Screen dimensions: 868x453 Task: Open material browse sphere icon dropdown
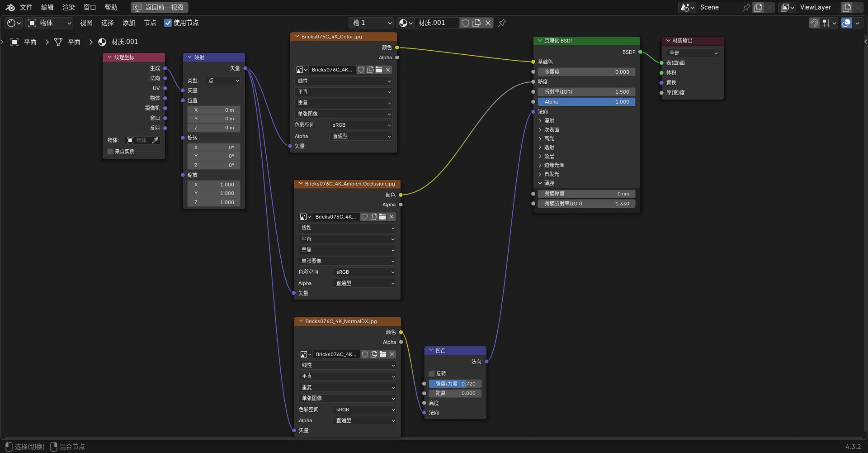pos(406,23)
